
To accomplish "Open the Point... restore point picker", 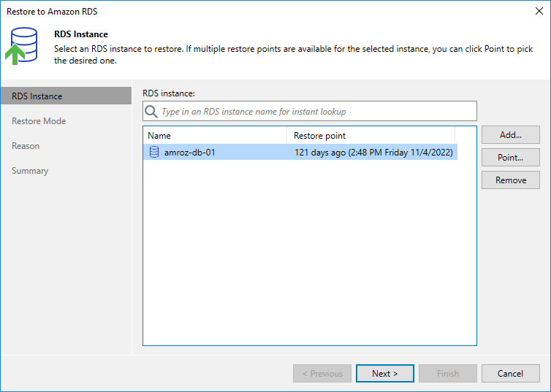I will tap(510, 158).
